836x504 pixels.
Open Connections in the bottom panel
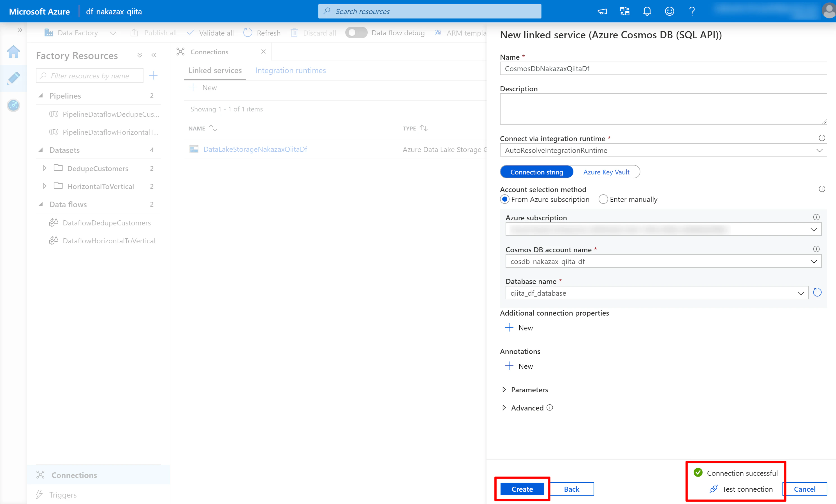[98, 475]
